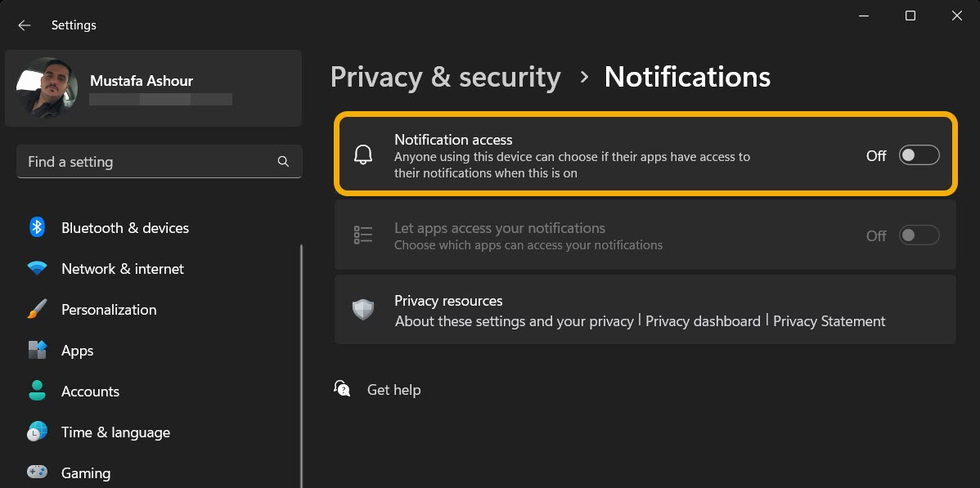980x488 pixels.
Task: Select the Gaming controller icon
Action: pos(36,472)
